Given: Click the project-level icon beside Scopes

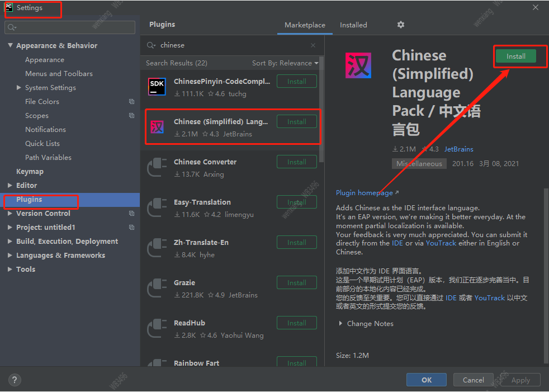Looking at the screenshot, I should [x=131, y=116].
